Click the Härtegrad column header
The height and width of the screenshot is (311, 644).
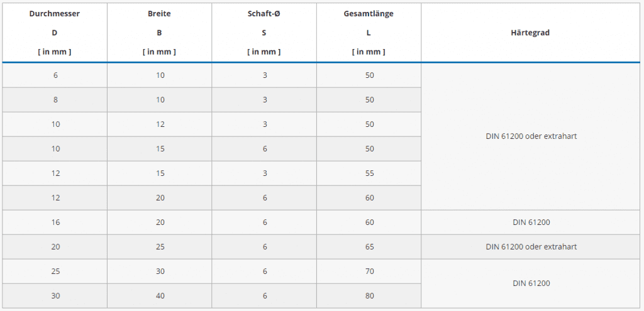[x=531, y=33]
